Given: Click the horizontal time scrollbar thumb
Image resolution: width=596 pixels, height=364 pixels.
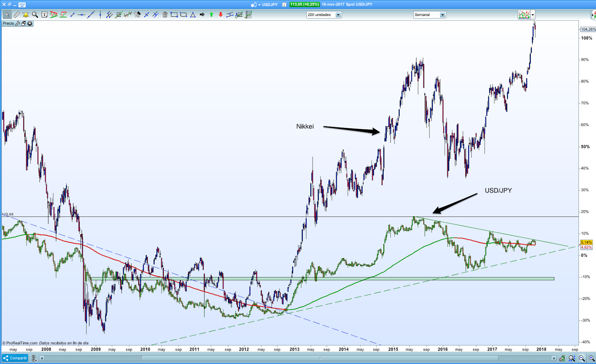Looking at the screenshot, I should click(x=320, y=358).
